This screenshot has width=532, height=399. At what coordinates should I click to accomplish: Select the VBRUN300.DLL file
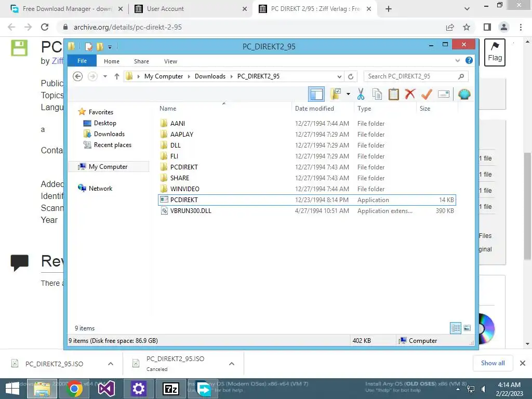[307, 211]
